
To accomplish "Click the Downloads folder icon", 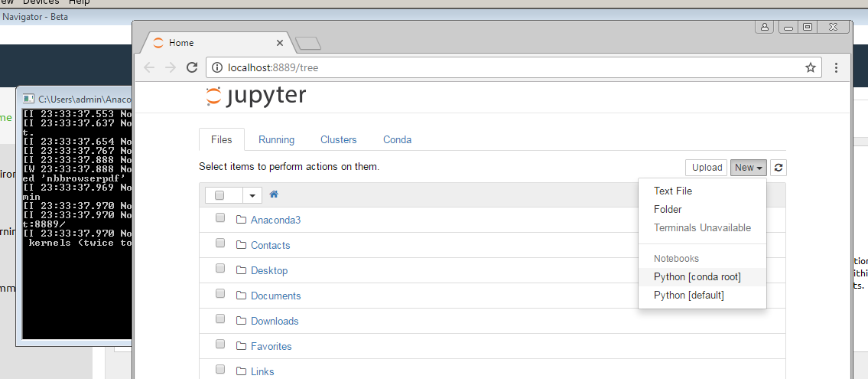I will click(x=241, y=321).
